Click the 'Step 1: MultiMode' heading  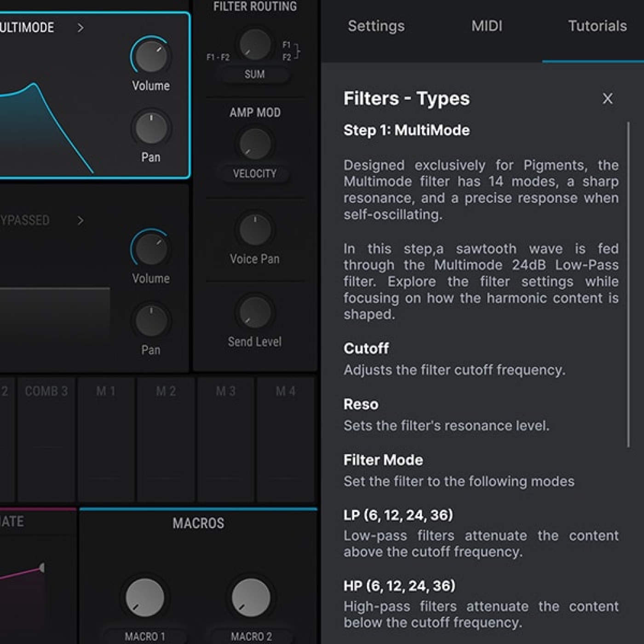(407, 130)
